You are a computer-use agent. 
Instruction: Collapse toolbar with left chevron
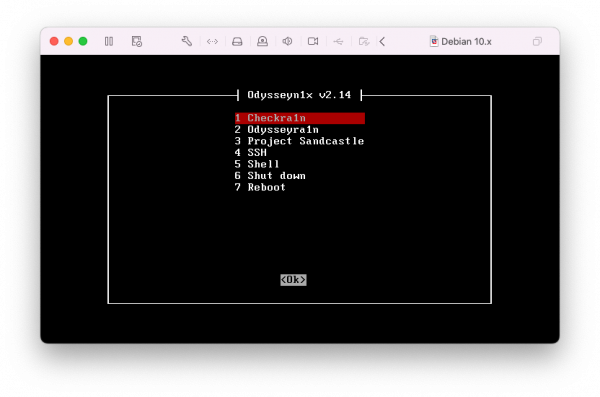pos(382,41)
